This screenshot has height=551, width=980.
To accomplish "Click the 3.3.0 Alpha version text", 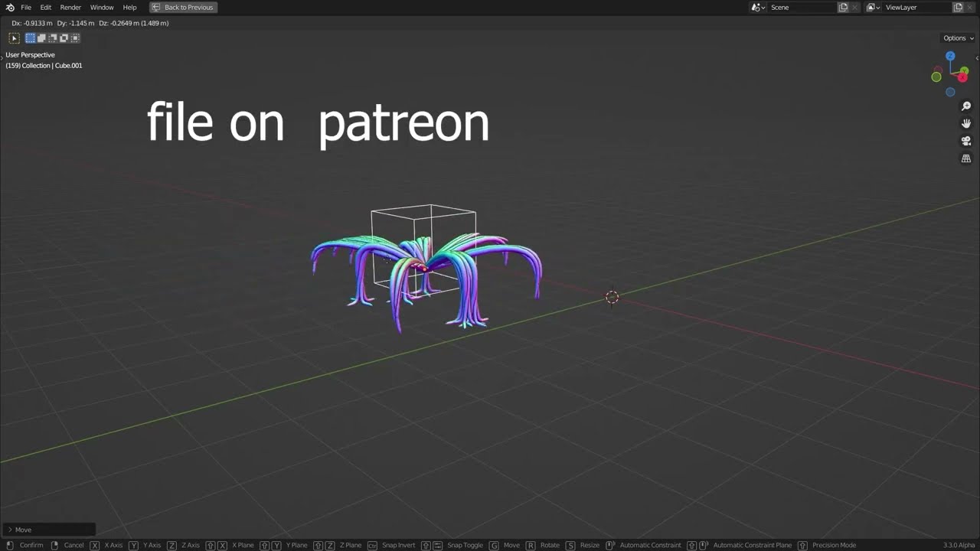I will point(959,545).
